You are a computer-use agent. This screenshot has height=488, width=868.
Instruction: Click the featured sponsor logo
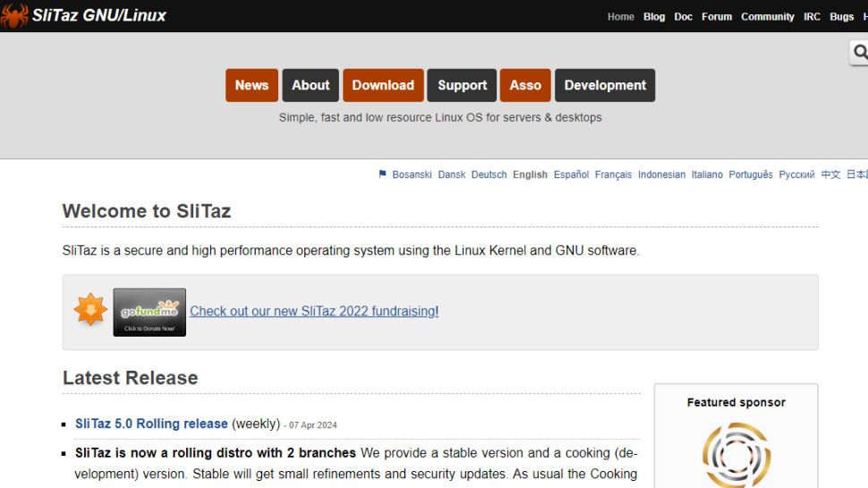point(736,456)
